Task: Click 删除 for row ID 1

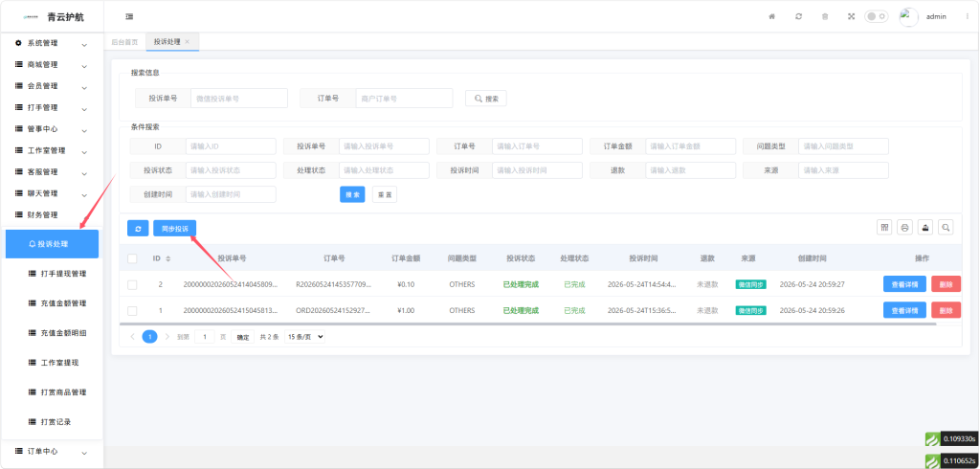Action: [x=946, y=310]
